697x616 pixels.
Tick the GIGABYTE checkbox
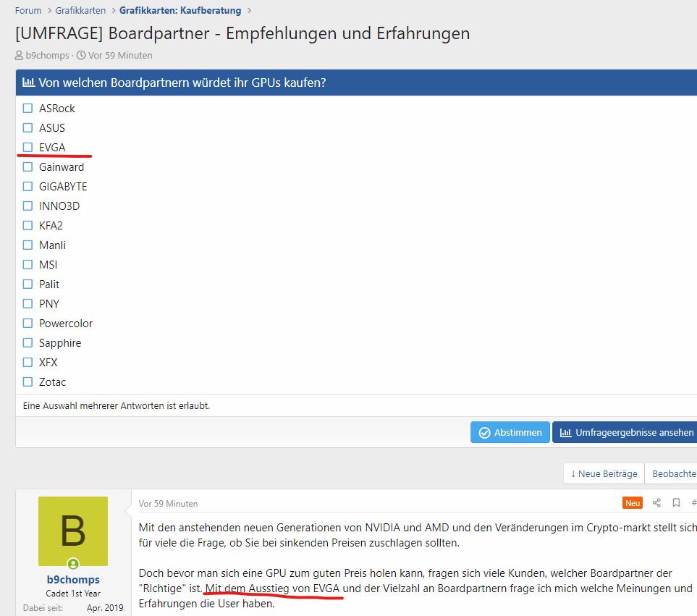click(28, 187)
